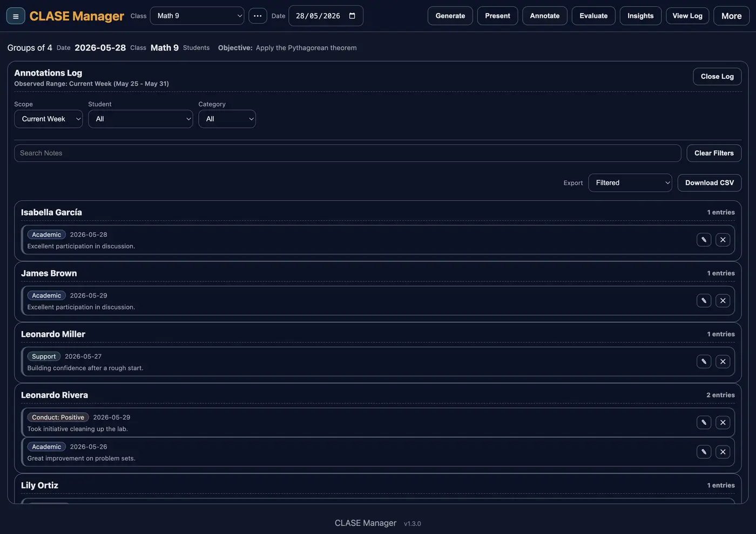Click the James Brown student heading
Image resolution: width=756 pixels, height=534 pixels.
coord(49,273)
